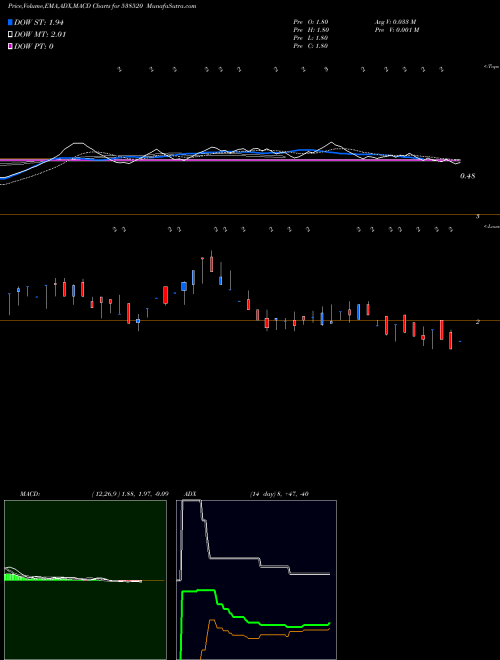Select the 'DOW PT: 0' legend label
Image resolution: width=500 pixels, height=660 pixels.
click(x=33, y=46)
